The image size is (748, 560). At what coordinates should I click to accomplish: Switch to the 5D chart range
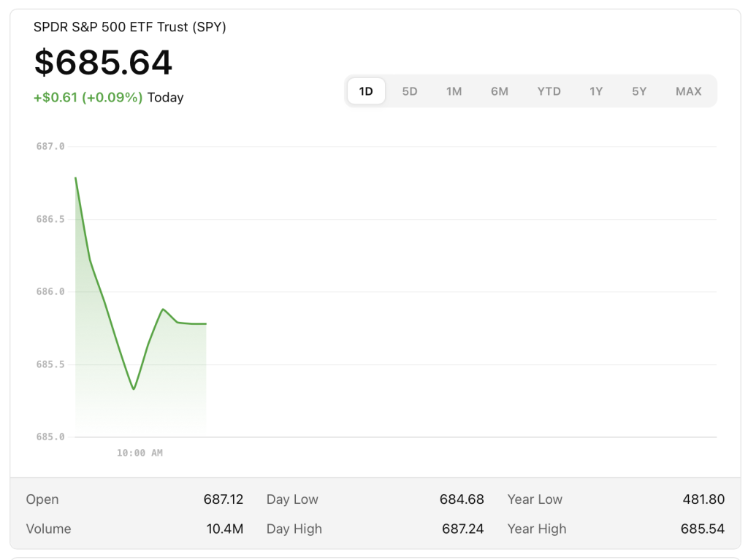(x=410, y=91)
